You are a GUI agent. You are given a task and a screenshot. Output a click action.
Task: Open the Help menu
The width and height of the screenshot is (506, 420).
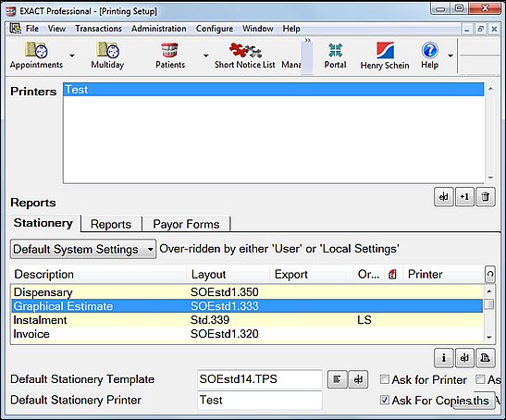click(291, 29)
